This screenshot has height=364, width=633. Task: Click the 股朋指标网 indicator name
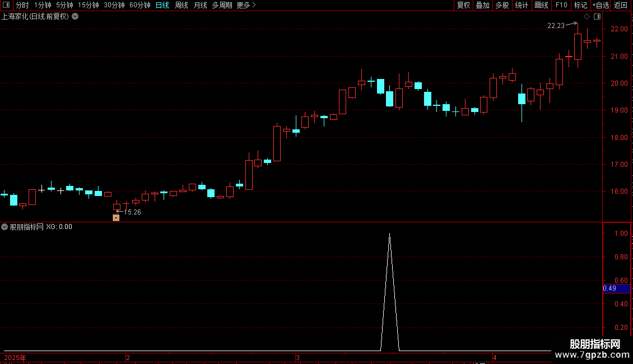27,227
